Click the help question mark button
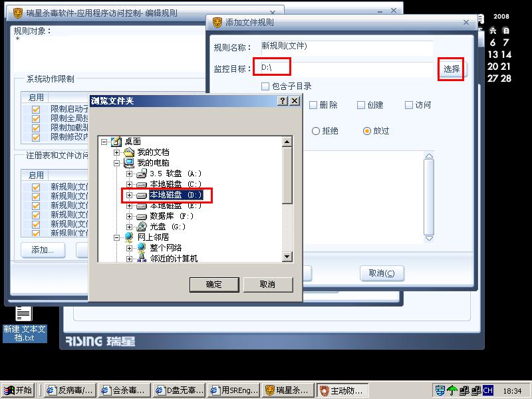The width and height of the screenshot is (532, 399). point(282,101)
